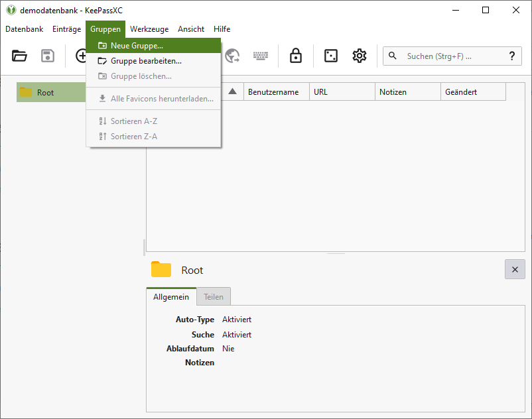This screenshot has height=419, width=532.
Task: Open the Datenbank menu
Action: [x=25, y=29]
